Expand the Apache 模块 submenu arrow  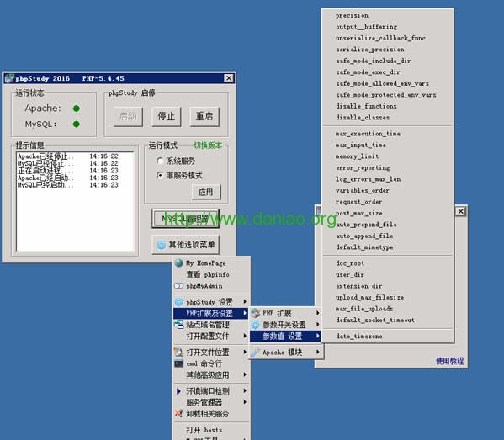point(318,353)
